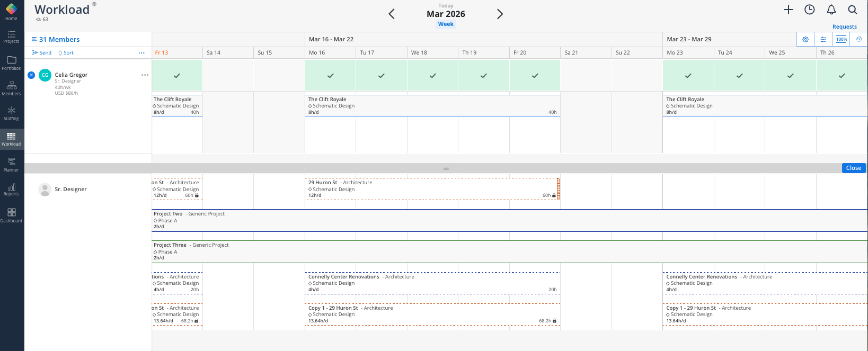Open the time tracking clock icon
868x351 pixels.
coord(810,10)
